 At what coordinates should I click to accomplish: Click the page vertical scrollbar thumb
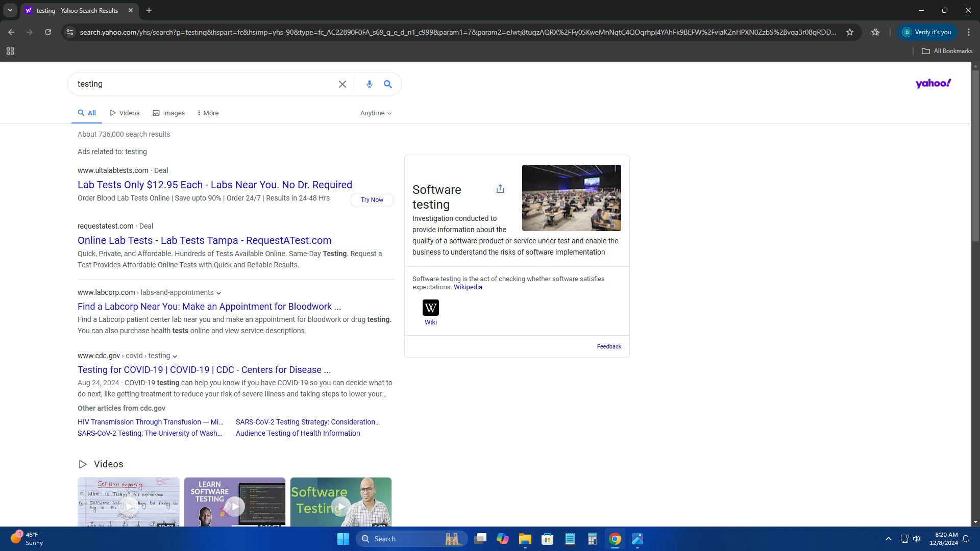pyautogui.click(x=975, y=156)
